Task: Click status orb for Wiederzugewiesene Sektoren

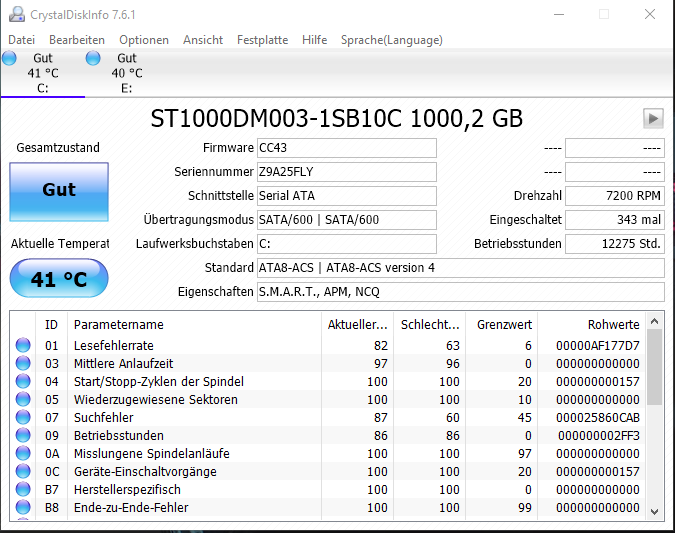Action: point(23,400)
